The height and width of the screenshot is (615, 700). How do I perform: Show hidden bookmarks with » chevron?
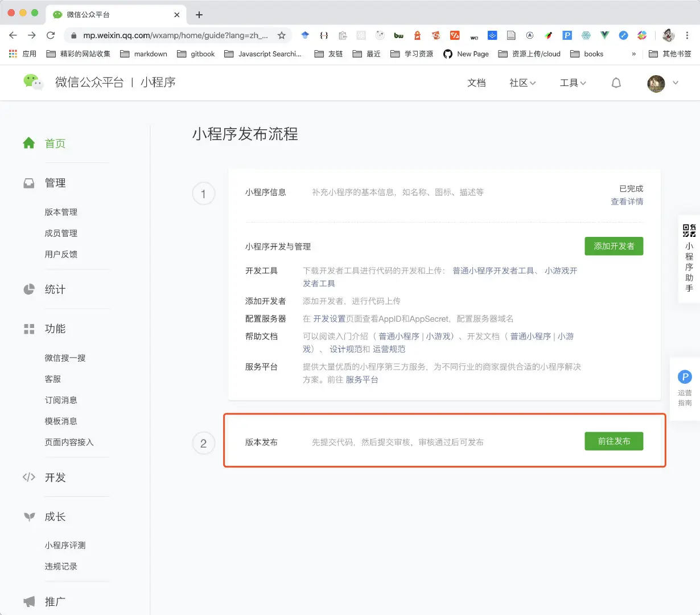(x=633, y=54)
